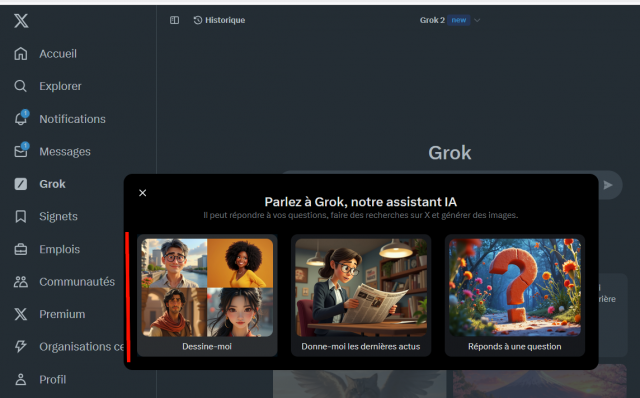Close the Grok intro dialog
640x398 pixels.
[x=142, y=193]
